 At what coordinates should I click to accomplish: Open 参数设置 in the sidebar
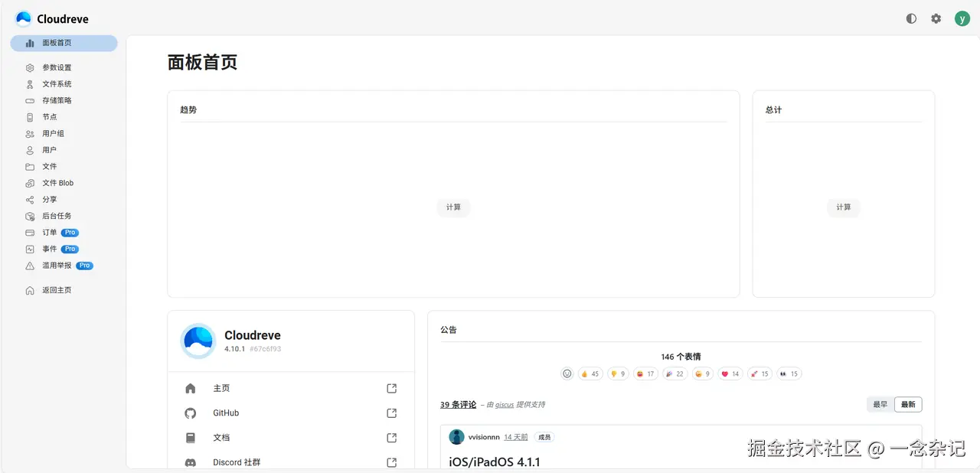tap(64, 67)
